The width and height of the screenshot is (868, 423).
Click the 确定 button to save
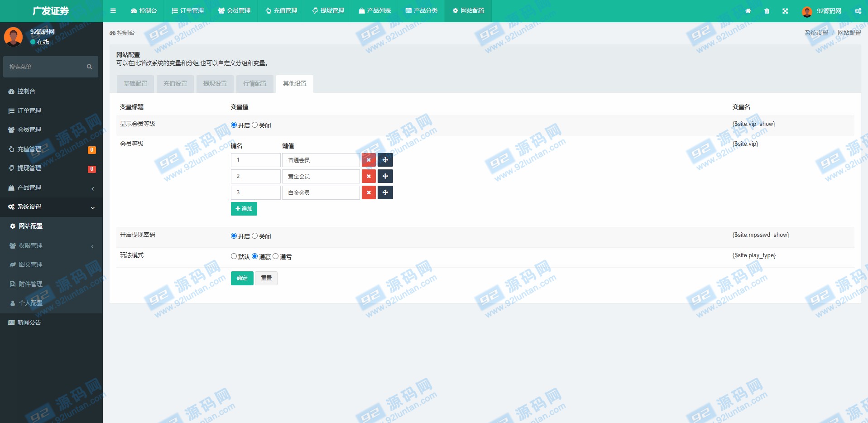pyautogui.click(x=242, y=278)
